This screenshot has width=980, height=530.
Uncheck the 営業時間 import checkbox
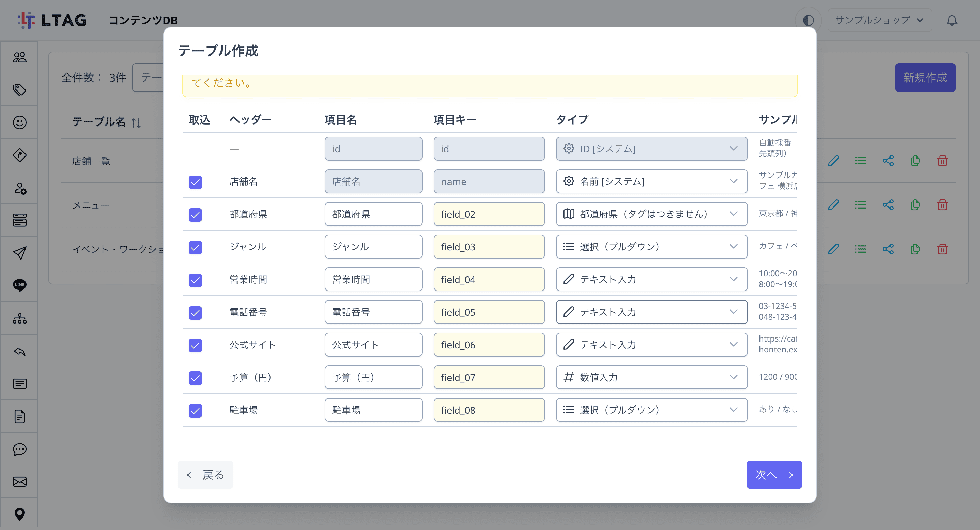tap(195, 280)
